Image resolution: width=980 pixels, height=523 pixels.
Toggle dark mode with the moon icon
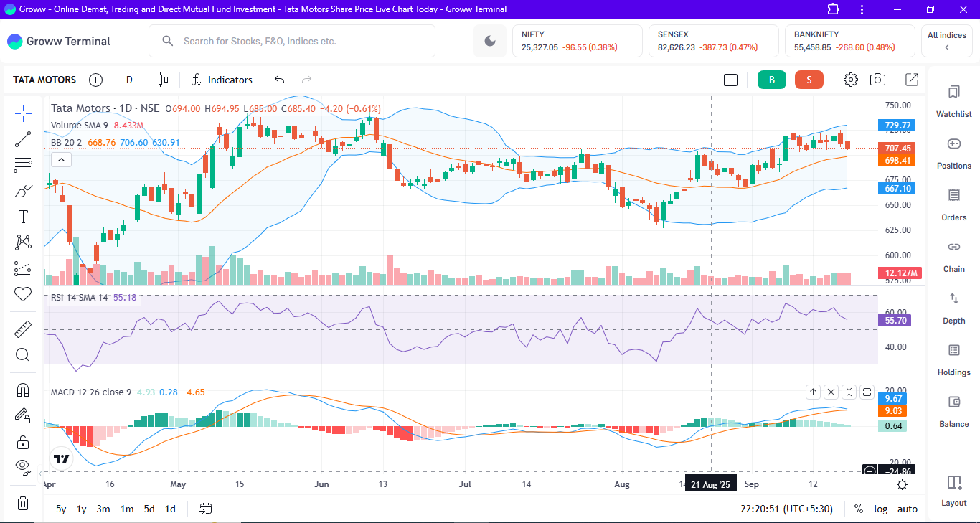489,41
